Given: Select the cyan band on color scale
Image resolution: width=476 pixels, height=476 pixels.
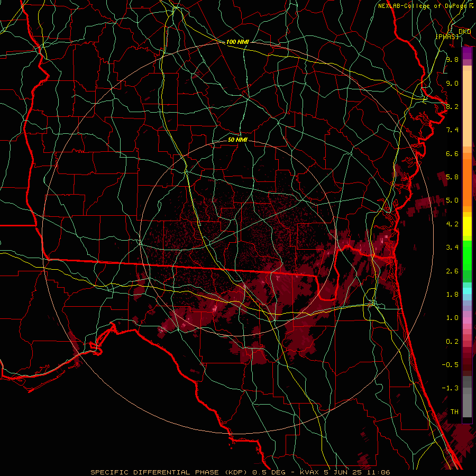Looking at the screenshot, I should (467, 291).
